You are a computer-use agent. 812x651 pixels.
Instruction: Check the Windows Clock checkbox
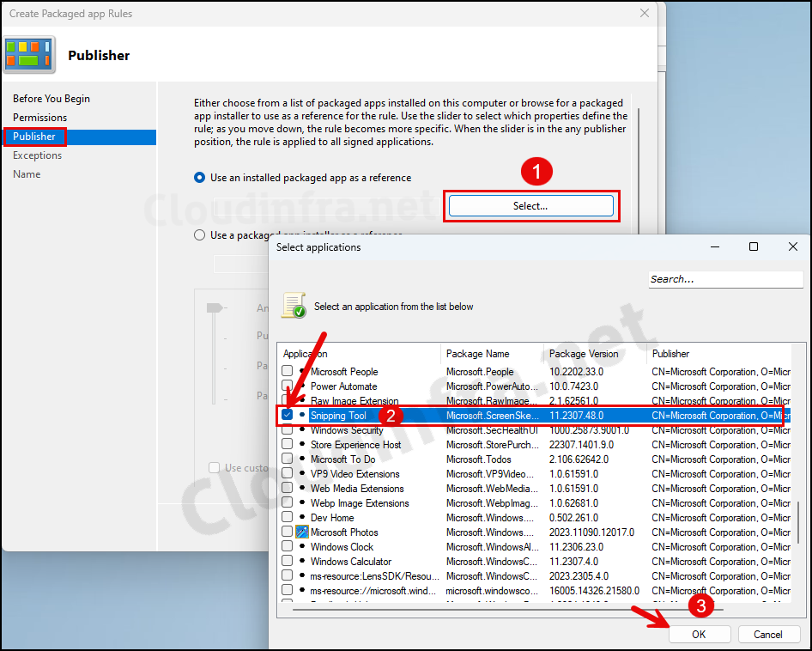coord(287,546)
